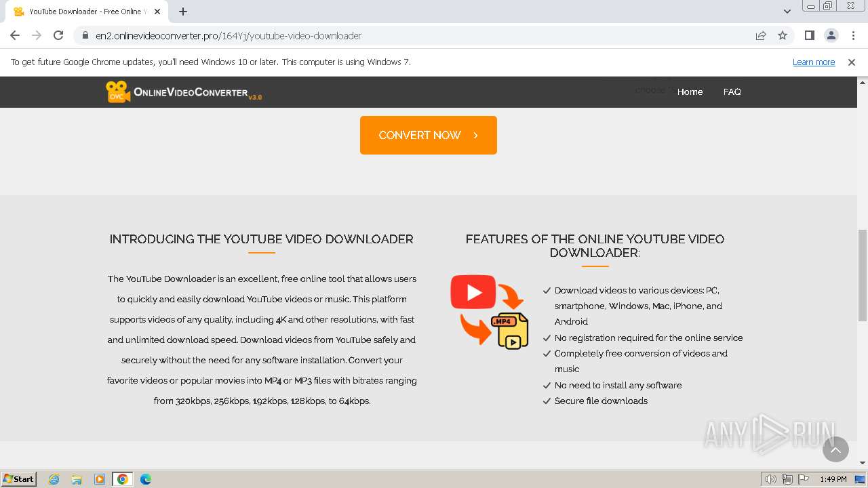Open the volume speaker tray icon
868x488 pixels.
click(770, 479)
